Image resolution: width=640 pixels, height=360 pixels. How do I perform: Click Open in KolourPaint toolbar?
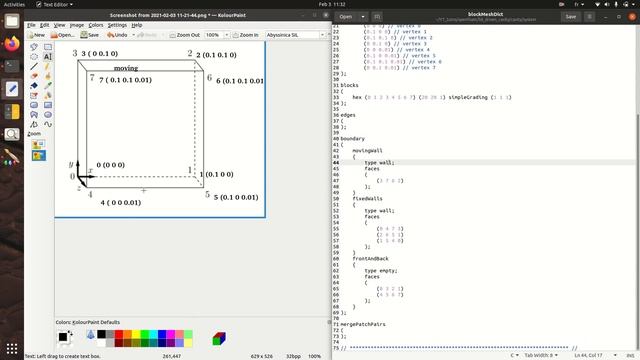tap(62, 35)
